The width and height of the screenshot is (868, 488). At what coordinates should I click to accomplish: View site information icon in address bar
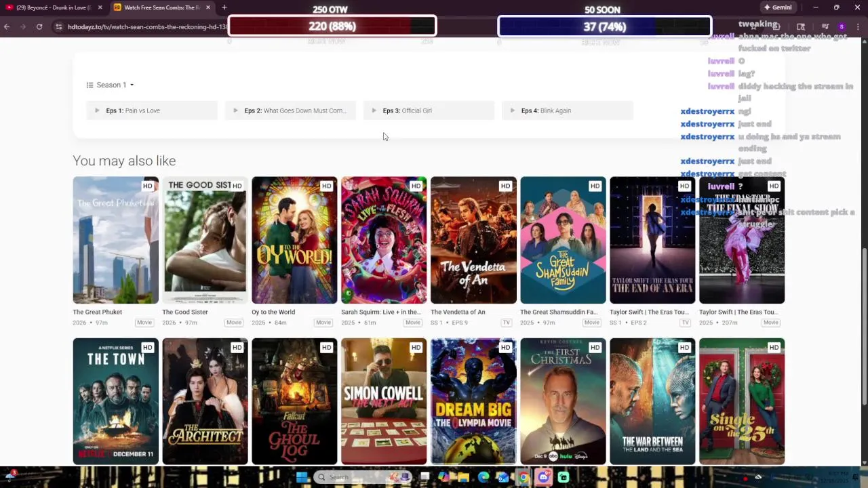(59, 26)
